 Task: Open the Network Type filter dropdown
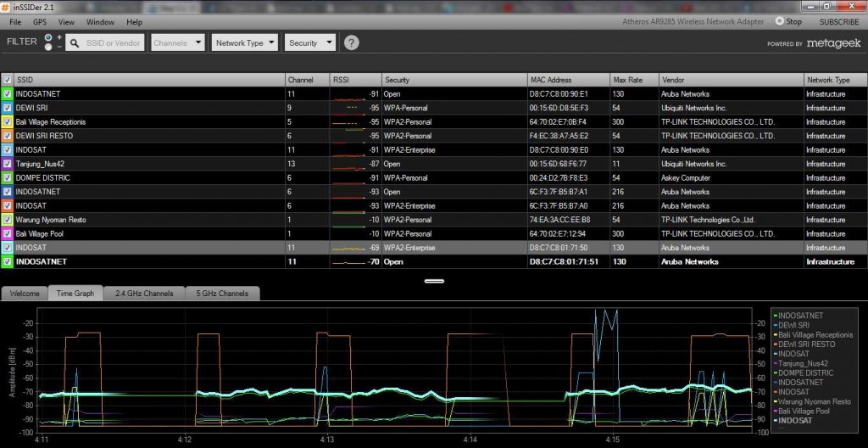(245, 42)
